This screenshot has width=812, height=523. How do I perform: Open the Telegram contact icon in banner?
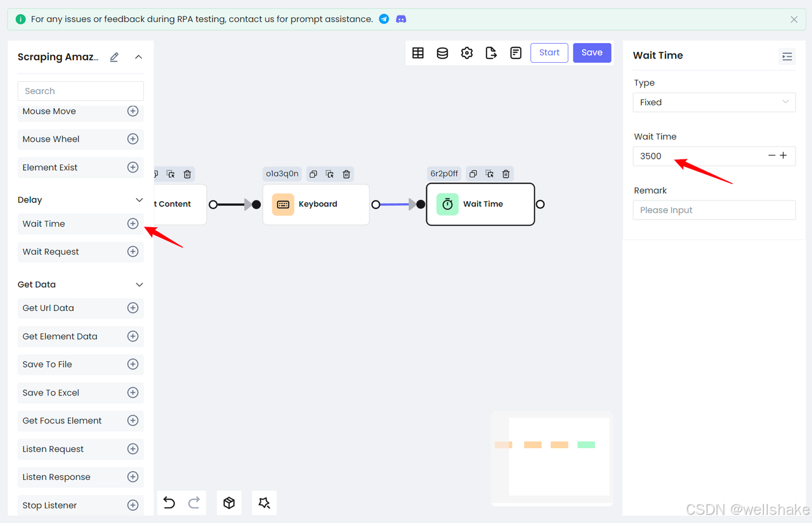[x=384, y=19]
